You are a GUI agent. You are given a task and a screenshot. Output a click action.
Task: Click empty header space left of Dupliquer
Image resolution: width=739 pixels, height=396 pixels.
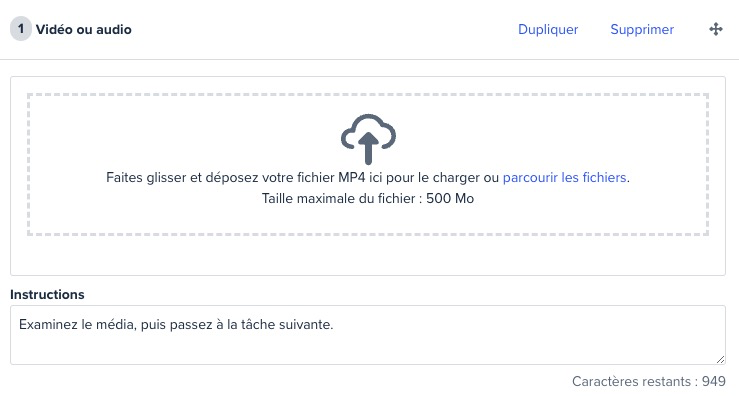[x=325, y=29]
